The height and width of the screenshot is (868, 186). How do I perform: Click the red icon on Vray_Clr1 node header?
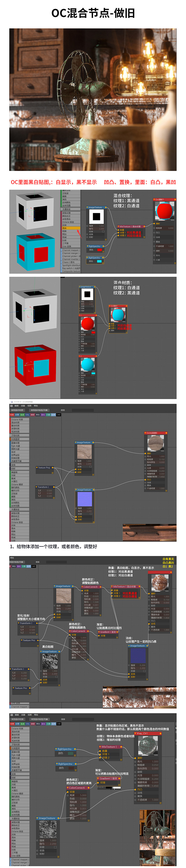pos(160,733)
